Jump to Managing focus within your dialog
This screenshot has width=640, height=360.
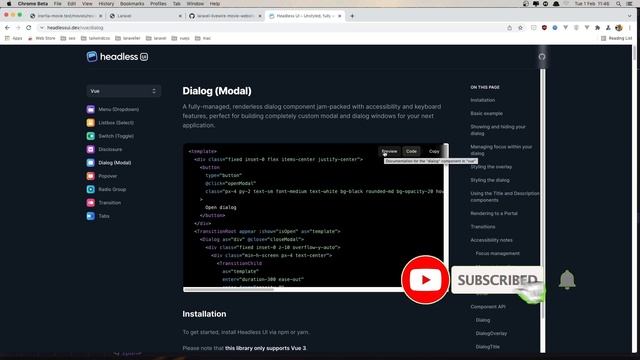[x=501, y=150]
